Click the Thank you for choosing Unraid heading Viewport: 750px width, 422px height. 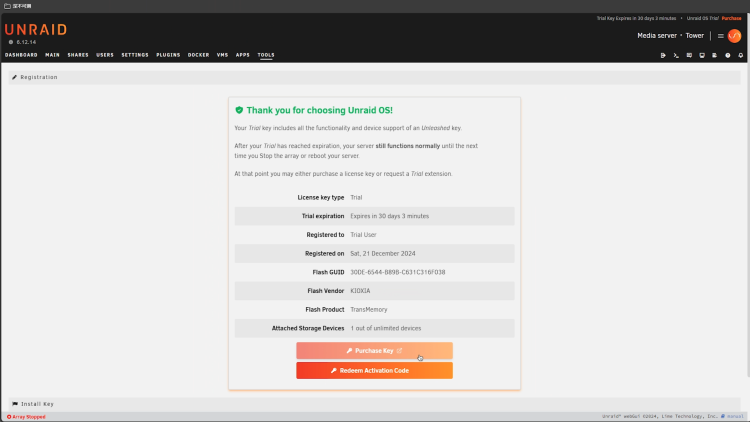point(320,110)
